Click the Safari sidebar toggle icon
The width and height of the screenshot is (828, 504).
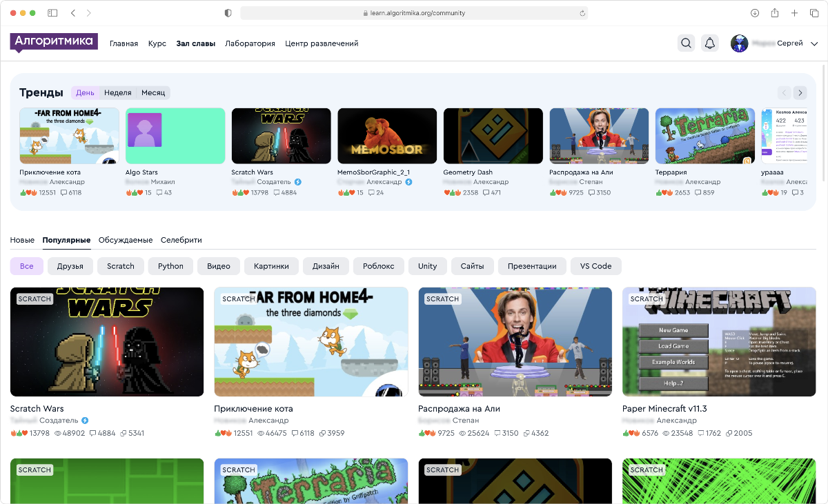52,13
